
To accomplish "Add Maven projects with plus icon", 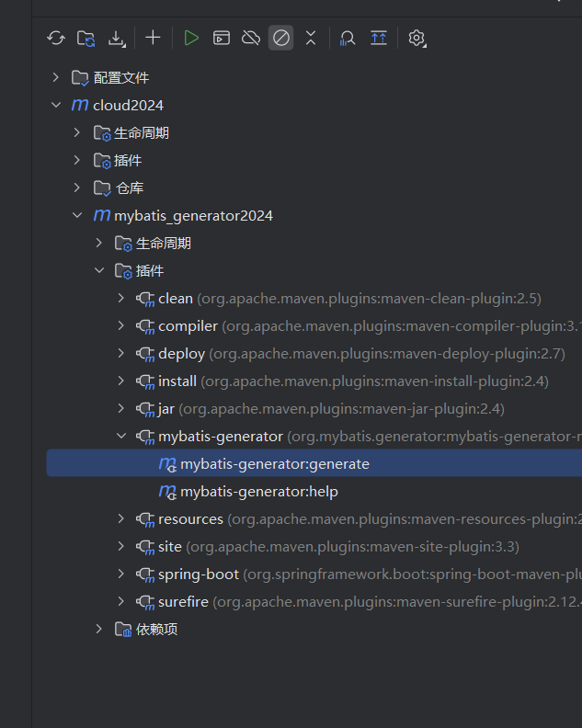I will pos(153,38).
